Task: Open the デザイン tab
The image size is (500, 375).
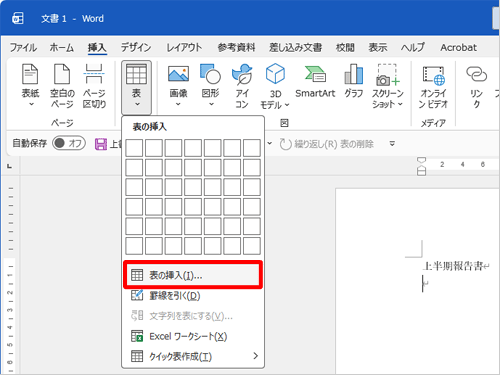Action: (x=136, y=48)
